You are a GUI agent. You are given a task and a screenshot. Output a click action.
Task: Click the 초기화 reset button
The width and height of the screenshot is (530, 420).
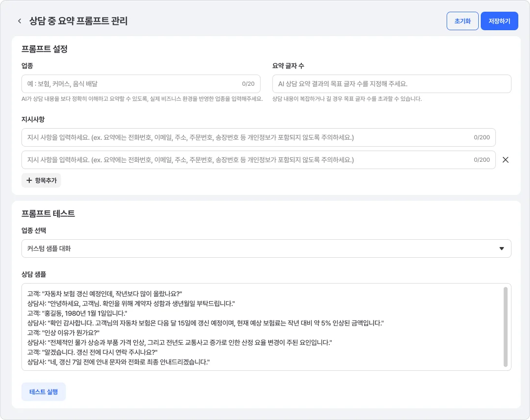coord(462,21)
